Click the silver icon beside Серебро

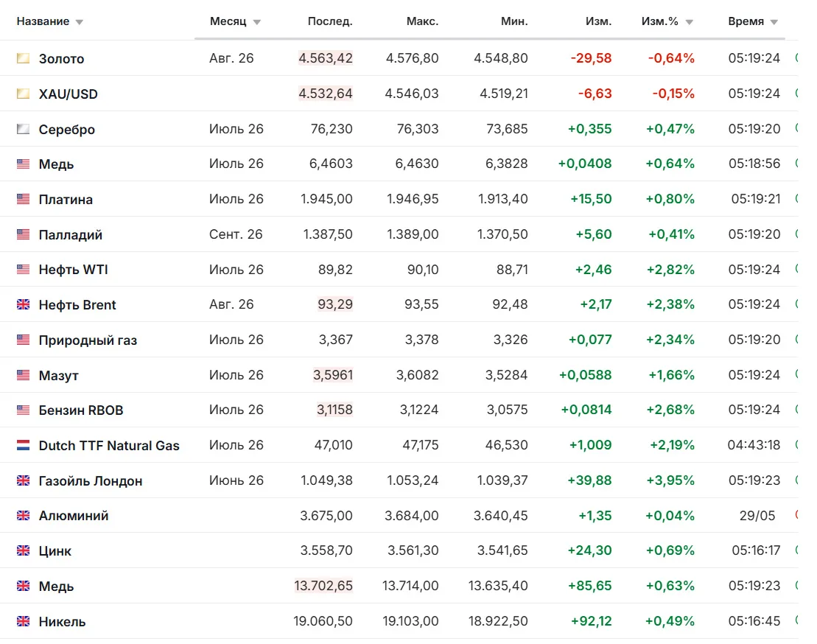[23, 129]
